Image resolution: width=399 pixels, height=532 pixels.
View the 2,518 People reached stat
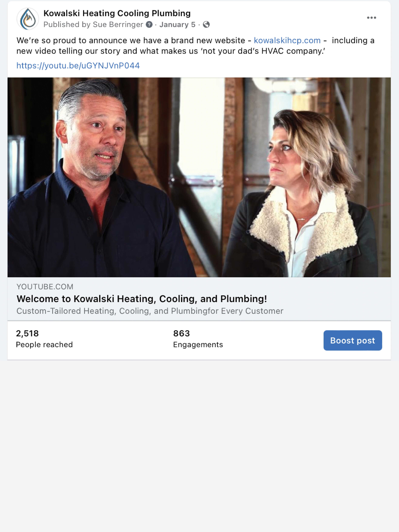pyautogui.click(x=44, y=339)
